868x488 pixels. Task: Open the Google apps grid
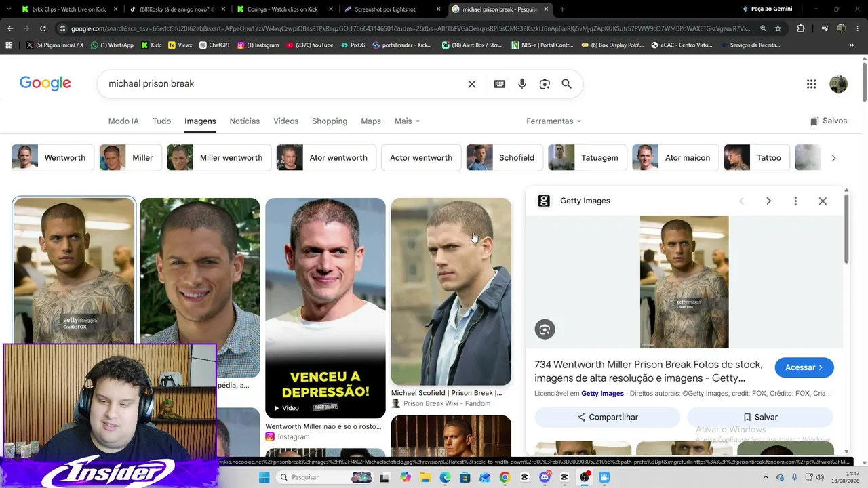[x=811, y=84]
